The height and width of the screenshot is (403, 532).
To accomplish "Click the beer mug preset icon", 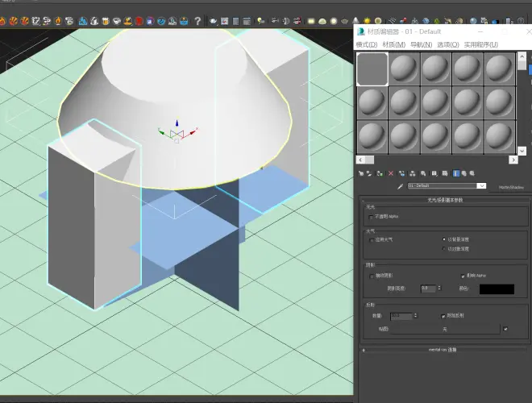I will tap(106, 21).
